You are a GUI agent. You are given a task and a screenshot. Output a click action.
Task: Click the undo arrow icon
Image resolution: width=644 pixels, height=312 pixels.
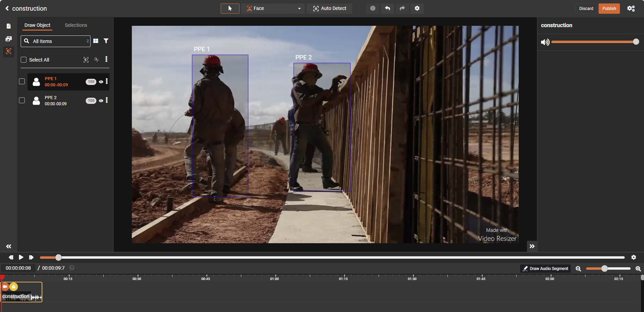click(388, 8)
